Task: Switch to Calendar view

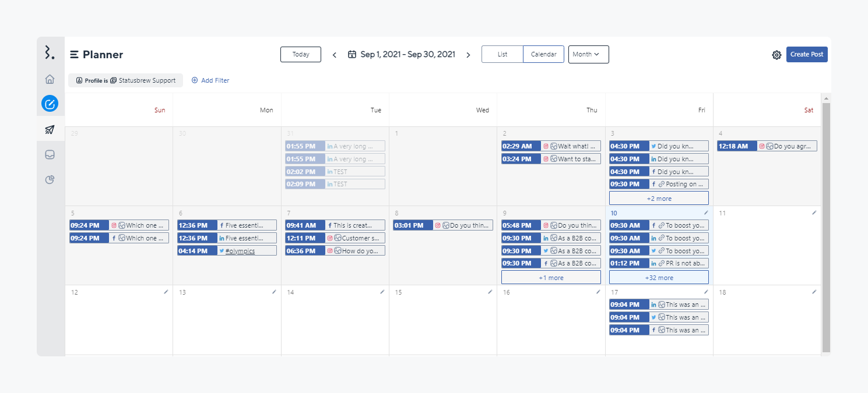Action: pyautogui.click(x=543, y=54)
